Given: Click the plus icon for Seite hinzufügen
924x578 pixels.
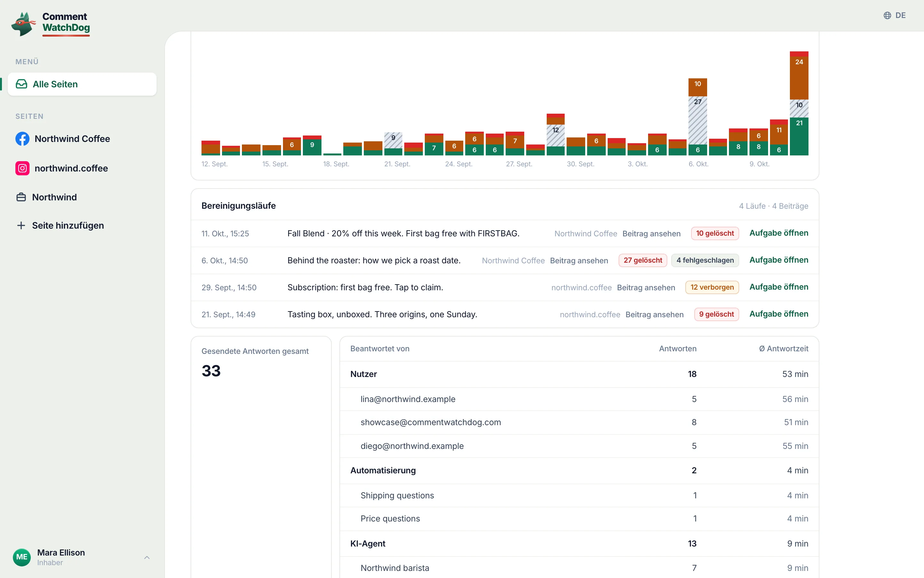Looking at the screenshot, I should [21, 225].
